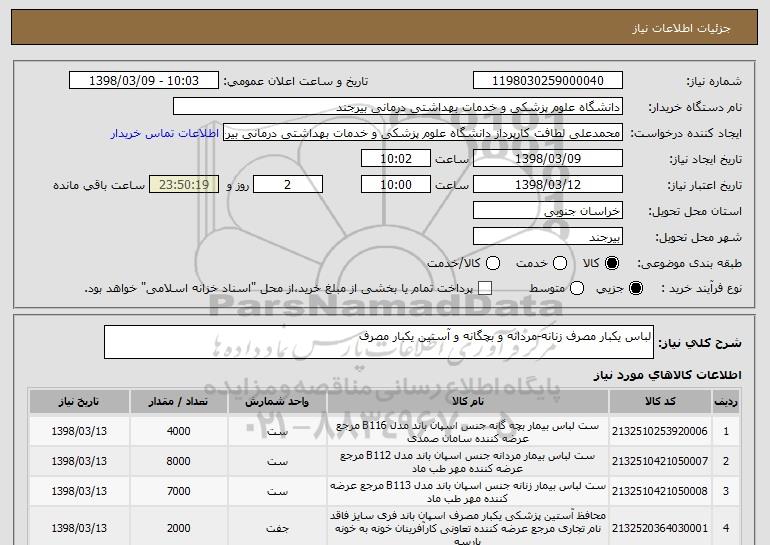Click the validity date field 1398/03/12
The image size is (770, 545).
click(548, 185)
